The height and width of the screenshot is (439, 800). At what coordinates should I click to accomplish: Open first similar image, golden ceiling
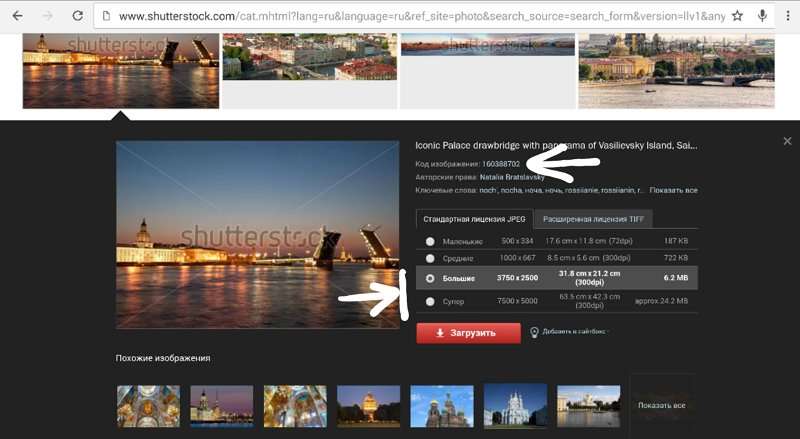click(148, 406)
